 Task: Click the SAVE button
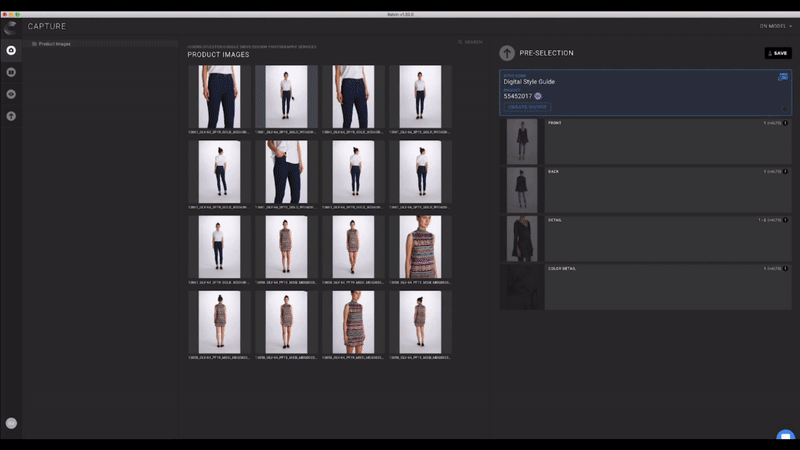pos(778,53)
